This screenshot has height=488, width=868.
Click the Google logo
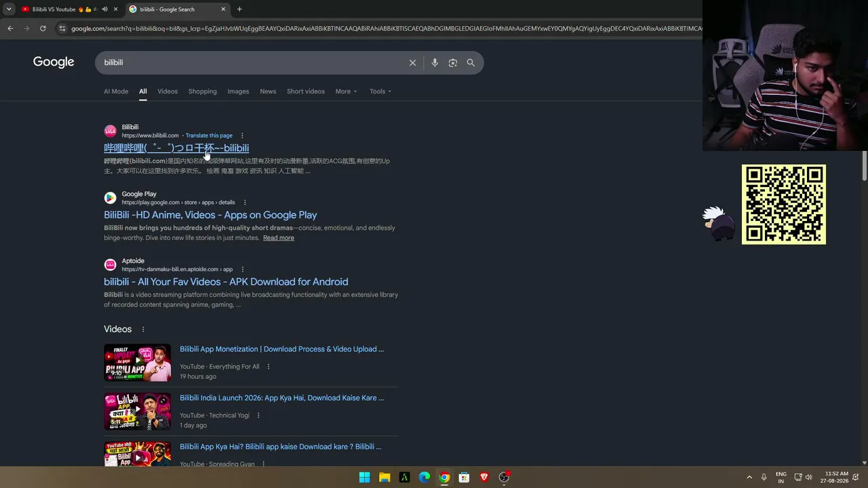pos(54,62)
